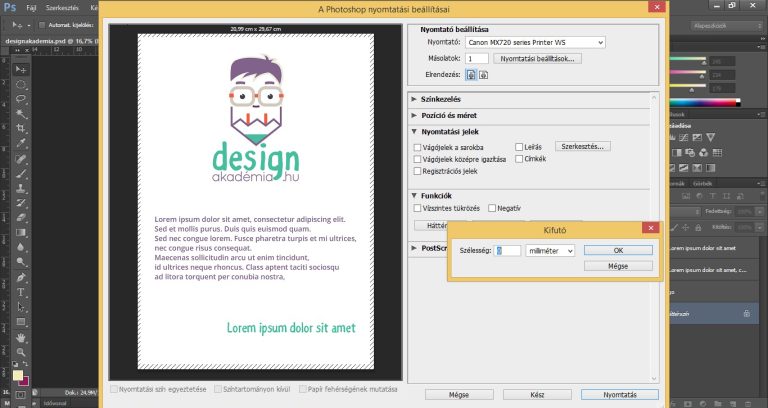Select the Brush tool
This screenshot has height=408, width=768.
point(21,173)
